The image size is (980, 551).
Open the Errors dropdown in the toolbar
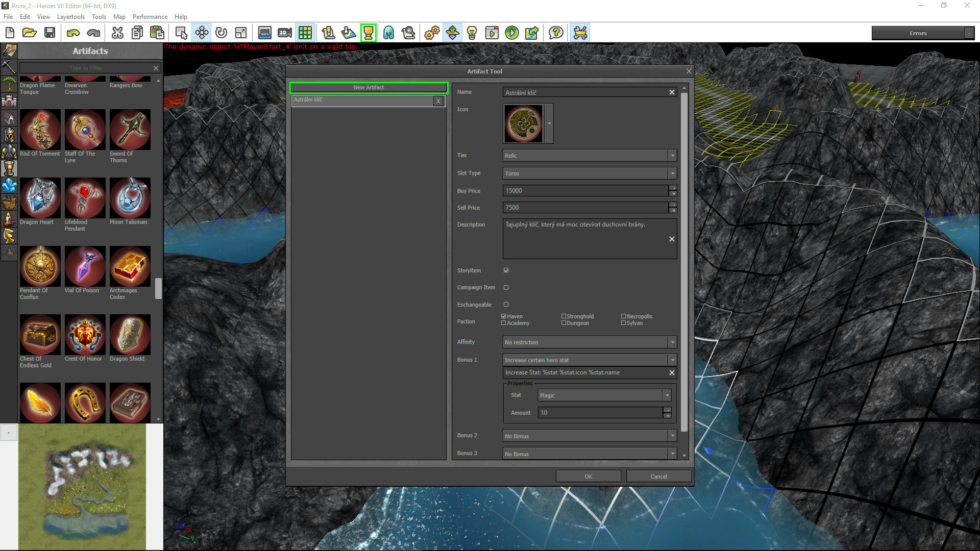coord(969,33)
